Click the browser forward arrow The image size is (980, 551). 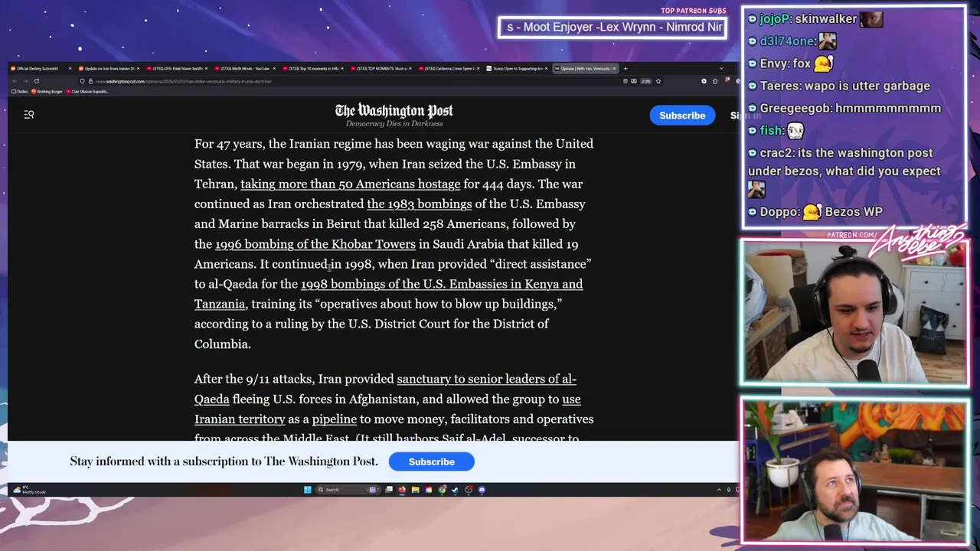click(26, 81)
